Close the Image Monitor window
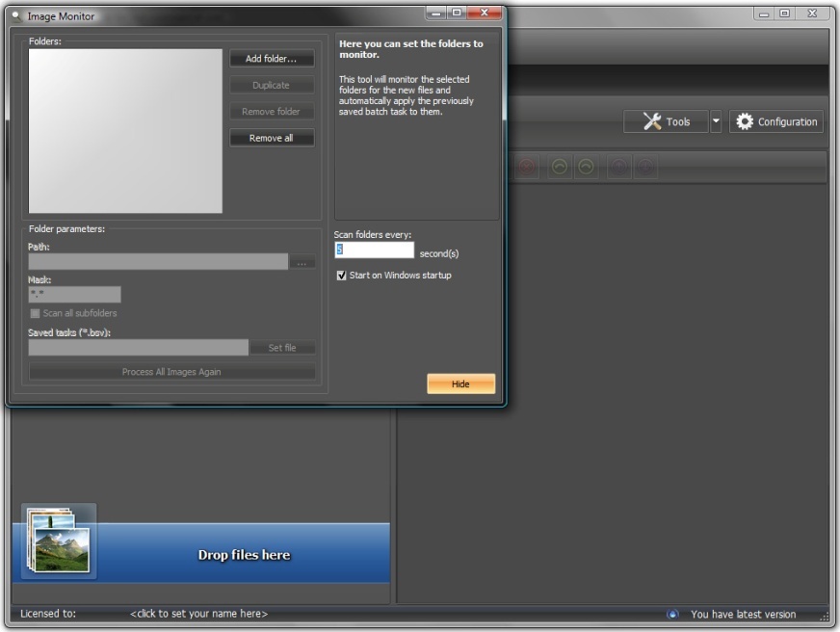Screen dimensions: 840x632 point(485,13)
